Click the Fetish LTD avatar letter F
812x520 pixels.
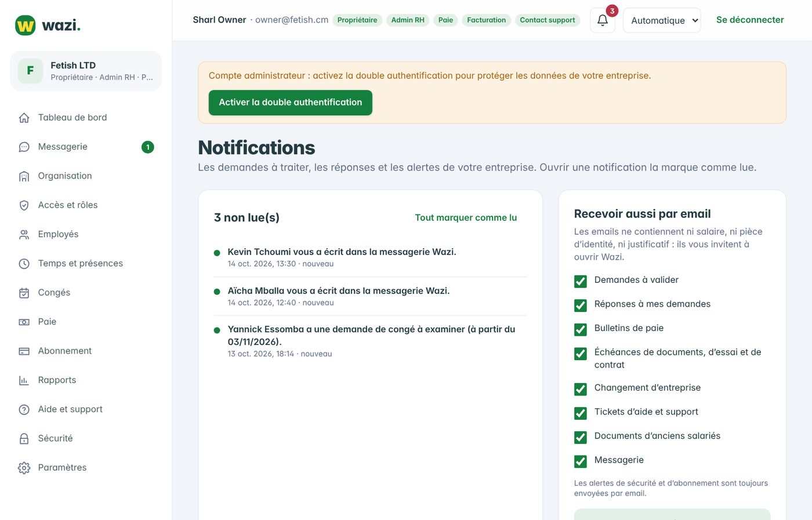30,71
